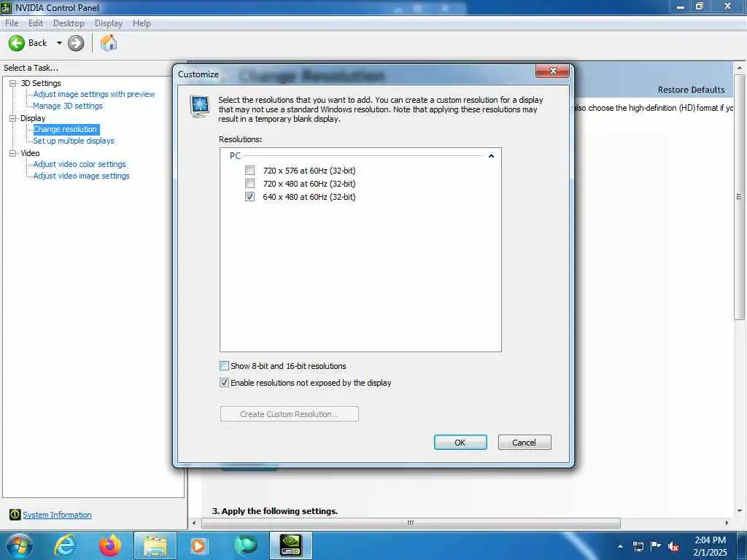Click the 640 x 480 at 60Hz text
The width and height of the screenshot is (747, 560).
pos(309,197)
